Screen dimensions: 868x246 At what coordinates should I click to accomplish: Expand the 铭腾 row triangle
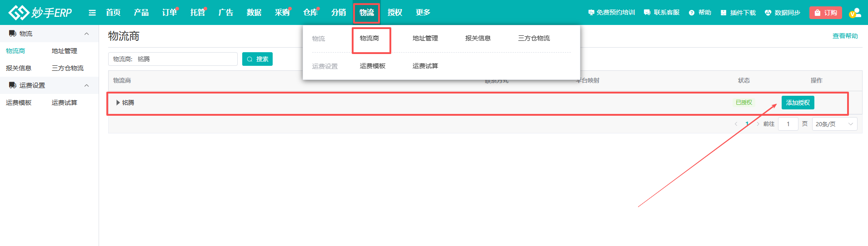pos(118,103)
